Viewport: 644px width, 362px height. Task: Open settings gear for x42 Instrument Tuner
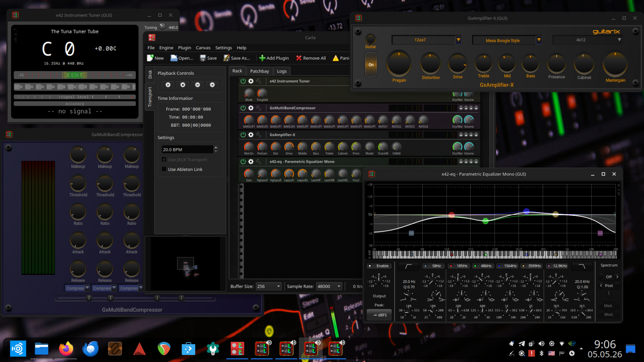click(x=251, y=81)
